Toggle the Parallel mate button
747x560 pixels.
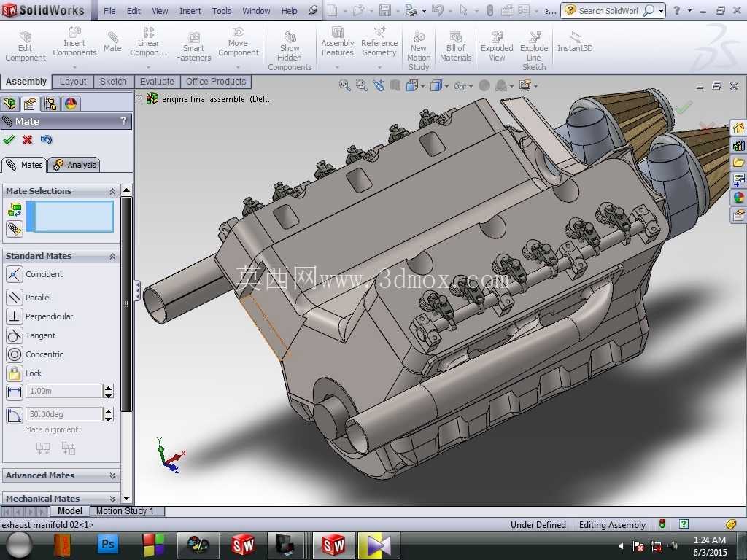point(15,297)
